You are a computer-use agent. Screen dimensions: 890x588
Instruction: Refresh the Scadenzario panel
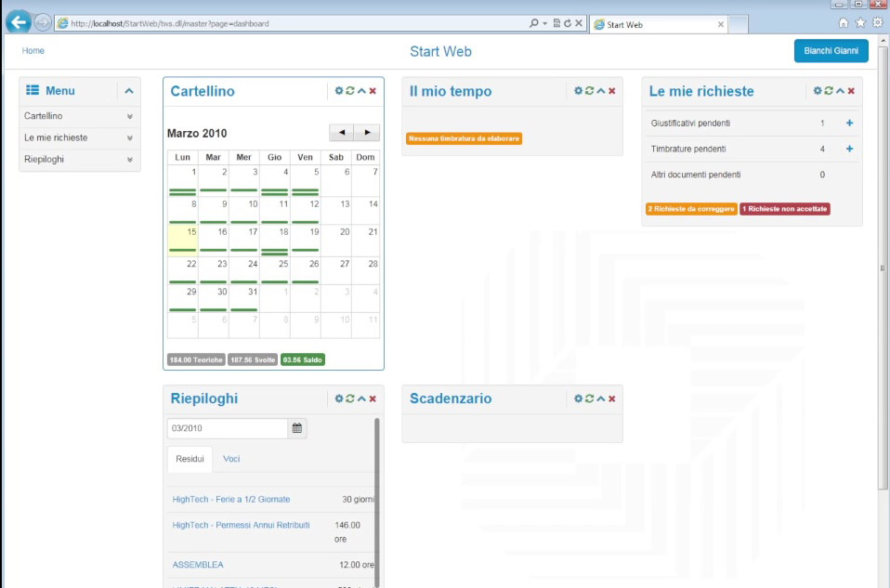tap(589, 399)
